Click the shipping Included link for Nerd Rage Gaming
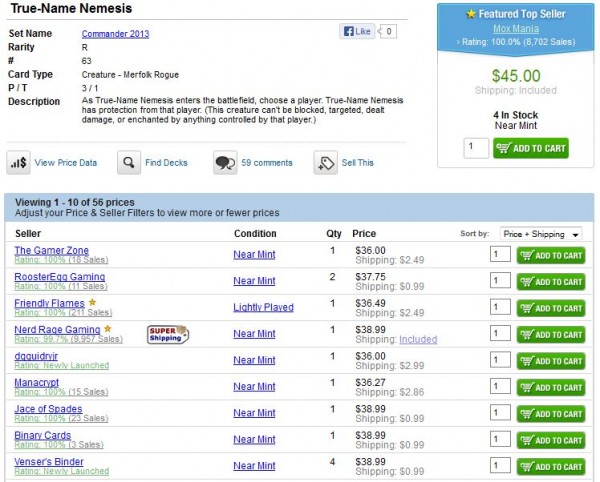 click(418, 340)
